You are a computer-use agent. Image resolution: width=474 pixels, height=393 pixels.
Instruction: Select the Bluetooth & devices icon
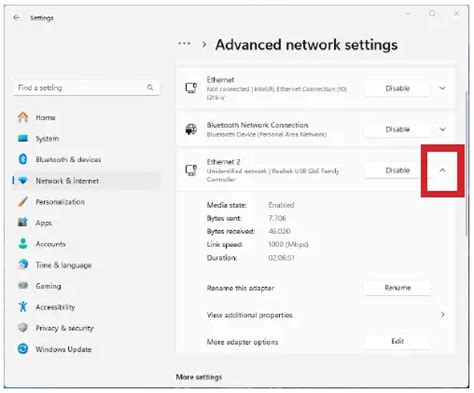click(23, 159)
